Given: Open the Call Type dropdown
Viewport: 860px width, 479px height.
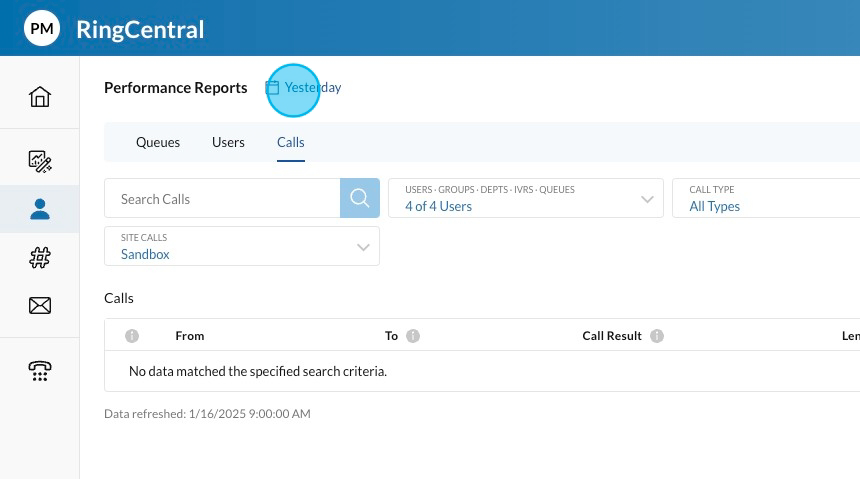Looking at the screenshot, I should pyautogui.click(x=765, y=198).
